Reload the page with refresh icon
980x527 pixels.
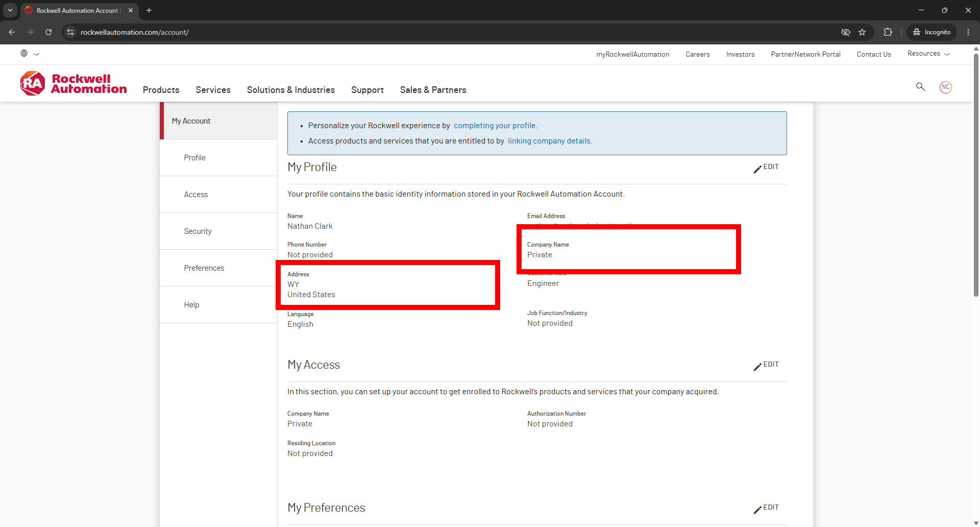[x=48, y=32]
